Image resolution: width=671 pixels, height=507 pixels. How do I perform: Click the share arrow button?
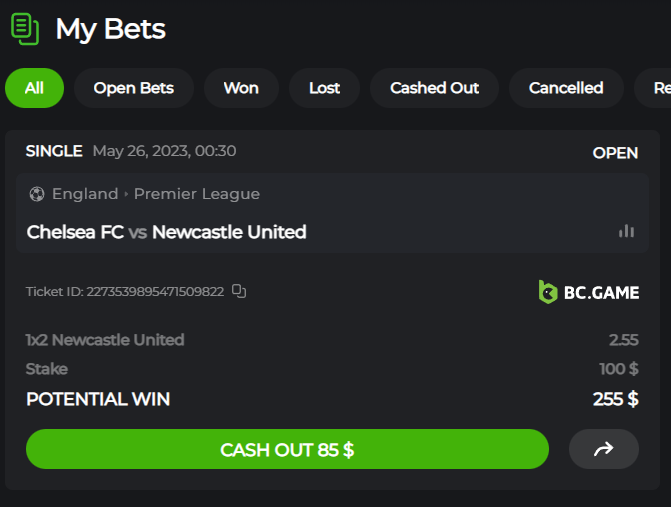click(603, 449)
